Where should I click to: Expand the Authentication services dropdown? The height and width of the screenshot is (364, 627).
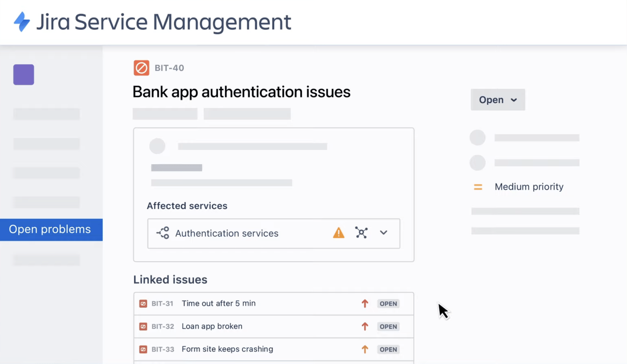click(383, 233)
